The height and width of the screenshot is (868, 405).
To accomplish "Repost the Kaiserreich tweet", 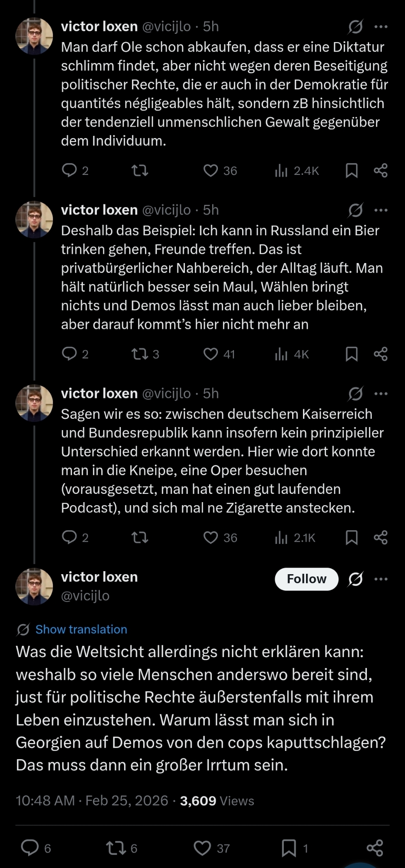I will pos(140,538).
